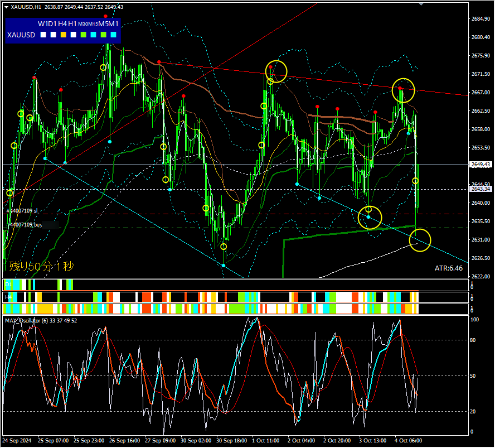
Task: Select the W1 timeframe label in the panel
Action: [42, 23]
